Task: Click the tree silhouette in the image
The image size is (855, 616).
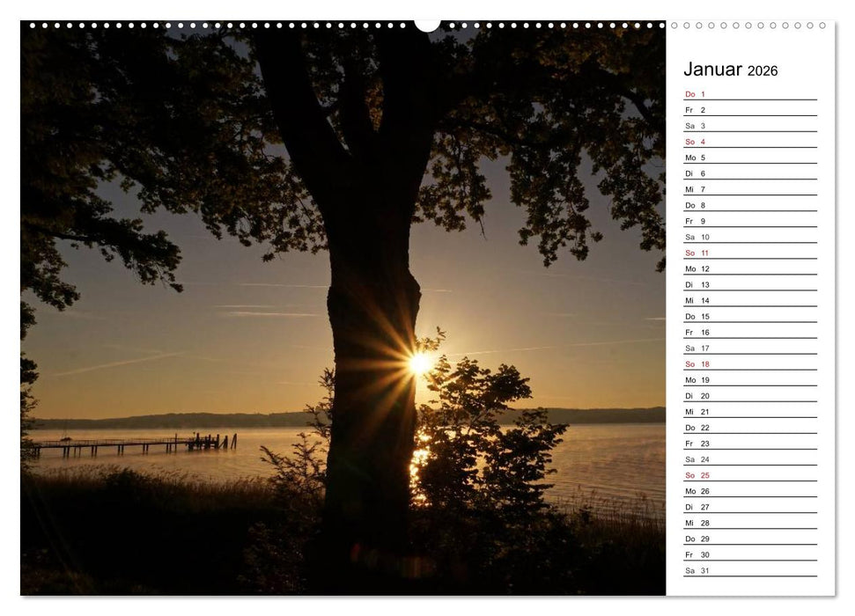Action: (370, 220)
